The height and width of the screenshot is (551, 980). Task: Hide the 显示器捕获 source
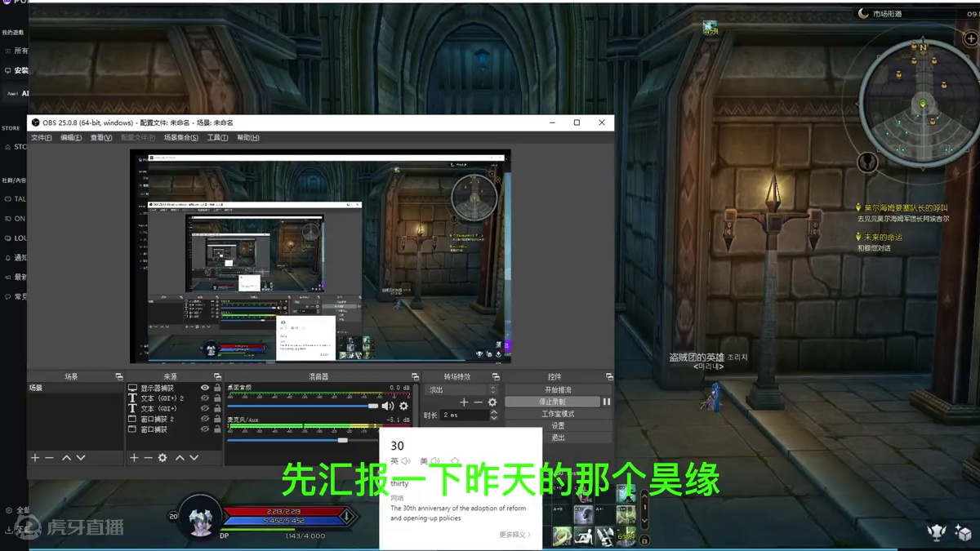[204, 388]
